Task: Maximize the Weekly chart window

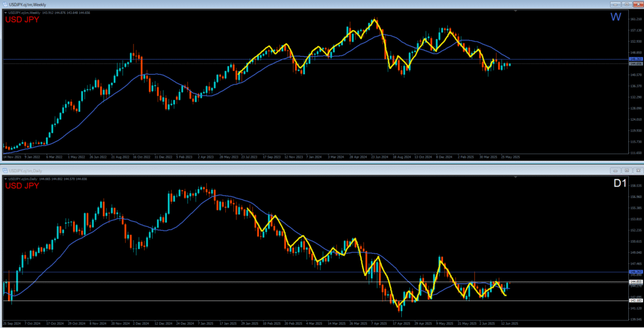Action: (x=627, y=4)
